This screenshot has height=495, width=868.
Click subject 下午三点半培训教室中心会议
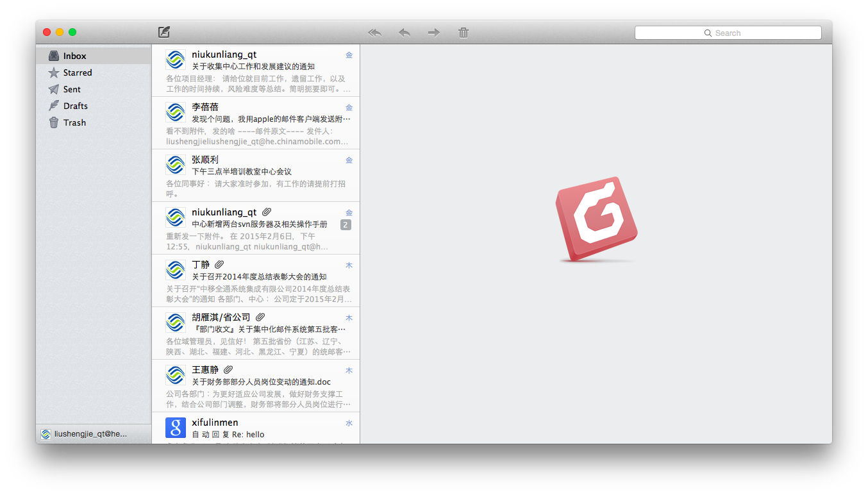click(x=242, y=172)
